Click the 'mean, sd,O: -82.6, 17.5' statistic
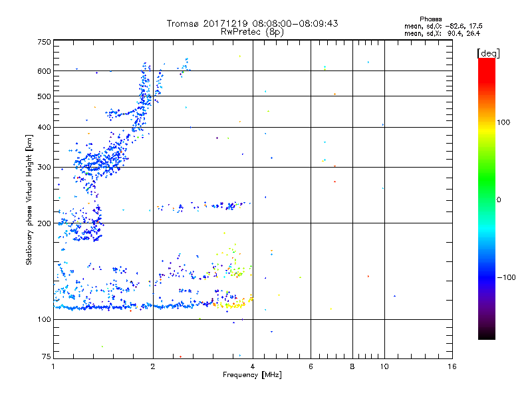The width and height of the screenshot is (532, 399). [443, 26]
